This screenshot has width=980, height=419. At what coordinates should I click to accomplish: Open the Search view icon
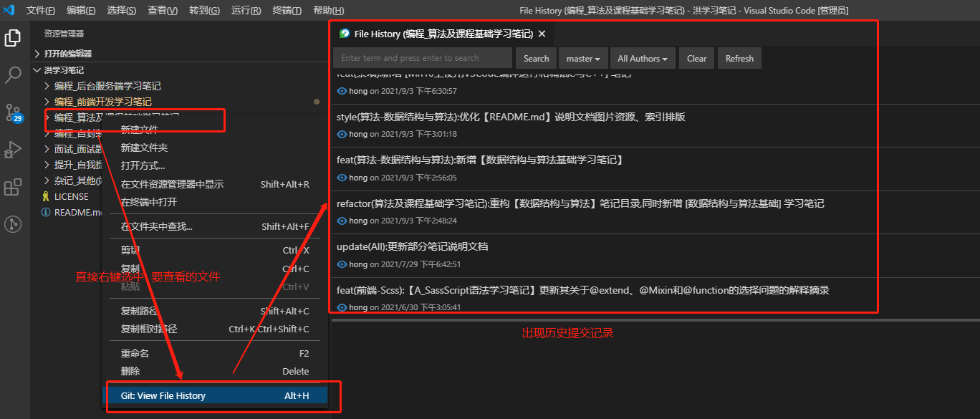(x=13, y=74)
